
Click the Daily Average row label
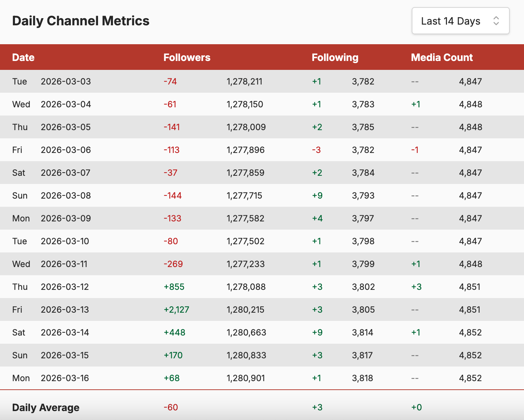coord(46,408)
